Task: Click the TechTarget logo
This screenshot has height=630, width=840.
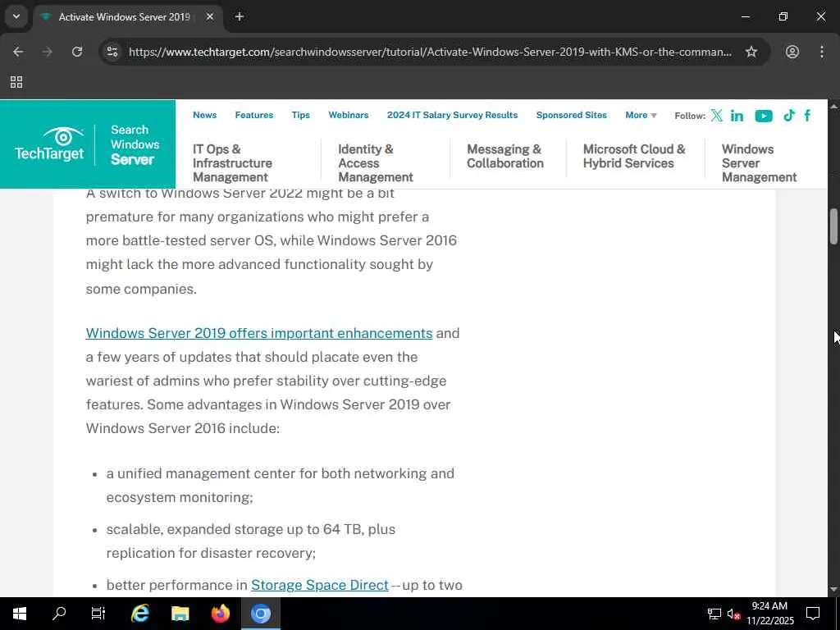Action: [49, 144]
